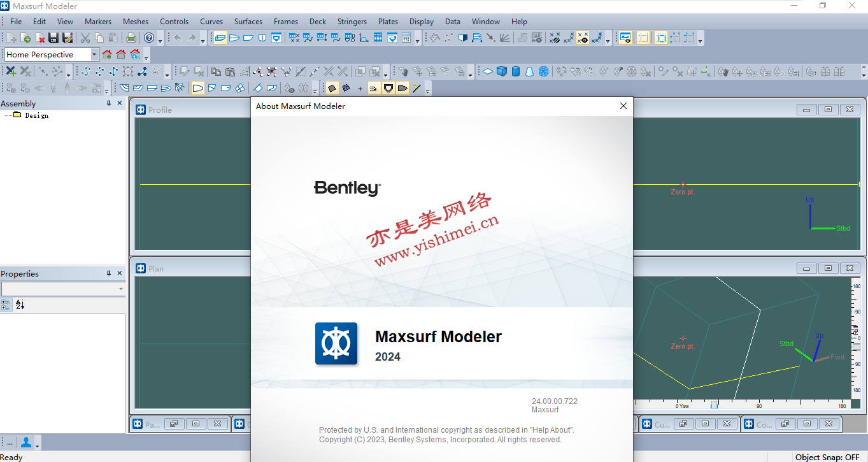The width and height of the screenshot is (868, 462).
Task: Click the Close design red X icon
Action: point(40,38)
